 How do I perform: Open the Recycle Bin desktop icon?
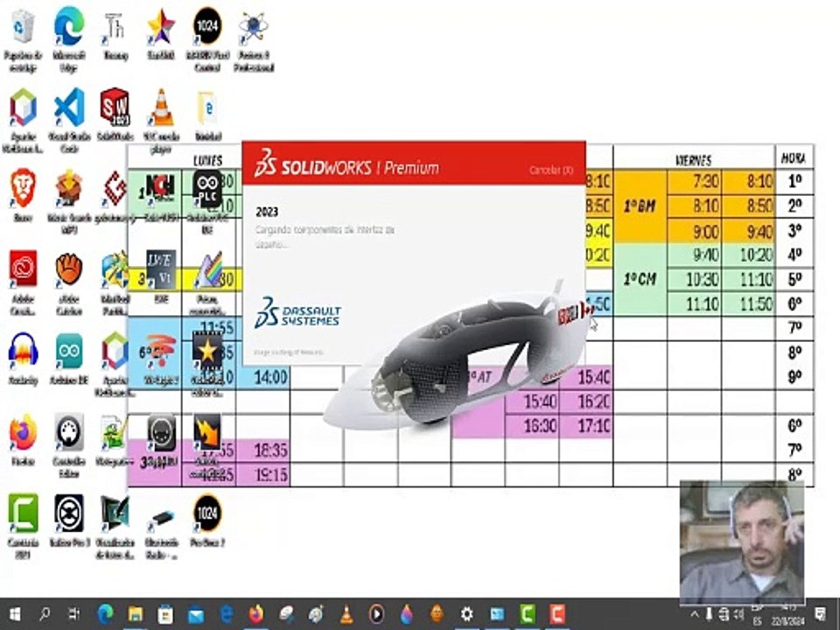[23, 27]
